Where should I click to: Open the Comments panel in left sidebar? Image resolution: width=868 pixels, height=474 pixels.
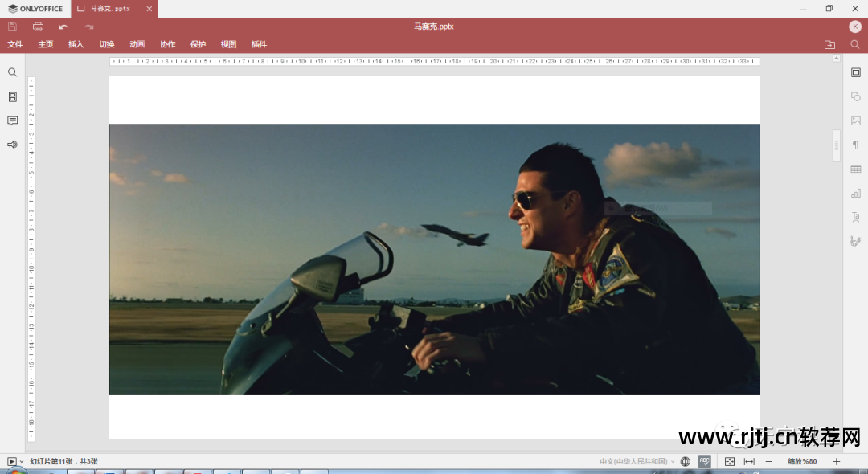[x=12, y=121]
